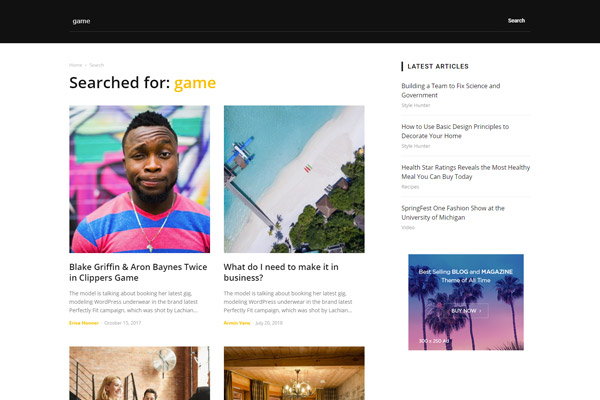Screen dimensions: 600x400
Task: Open 'SpringFest One Fashion Show' article
Action: [453, 212]
